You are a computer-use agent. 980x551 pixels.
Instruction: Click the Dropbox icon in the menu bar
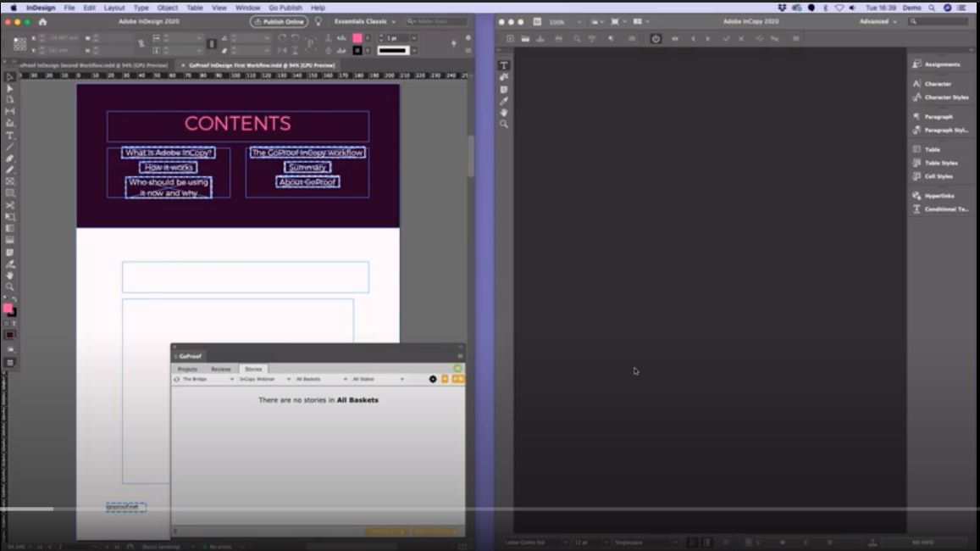click(782, 8)
